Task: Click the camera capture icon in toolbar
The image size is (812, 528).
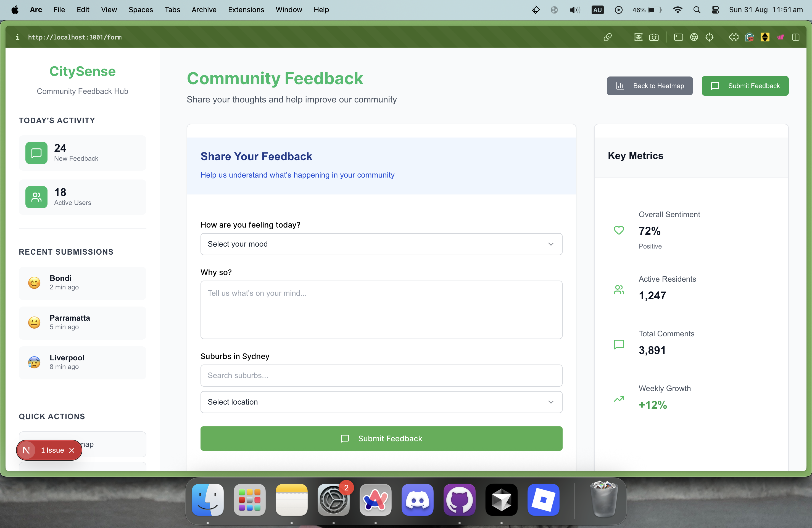Action: coord(654,37)
